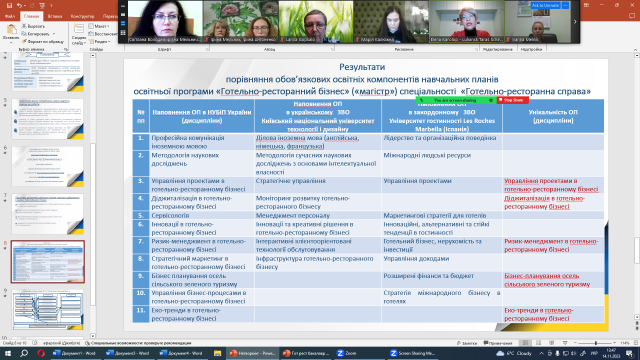Create a new slide with Создать слайд

click(78, 35)
